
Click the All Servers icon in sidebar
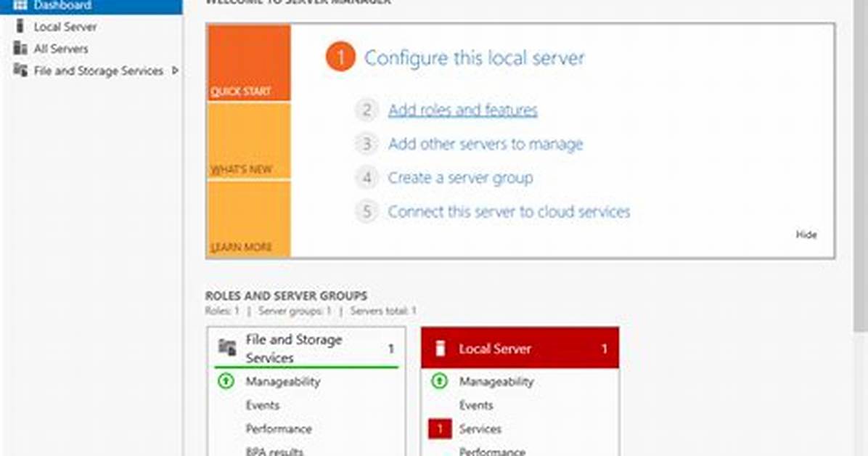pos(20,48)
